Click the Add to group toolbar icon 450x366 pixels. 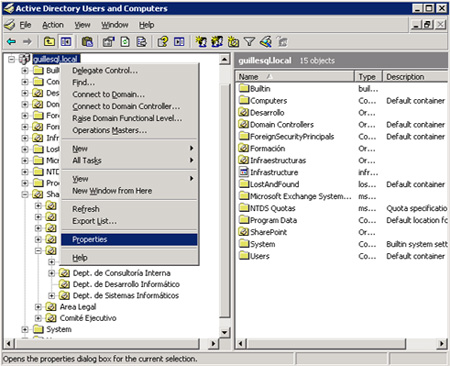(282, 42)
